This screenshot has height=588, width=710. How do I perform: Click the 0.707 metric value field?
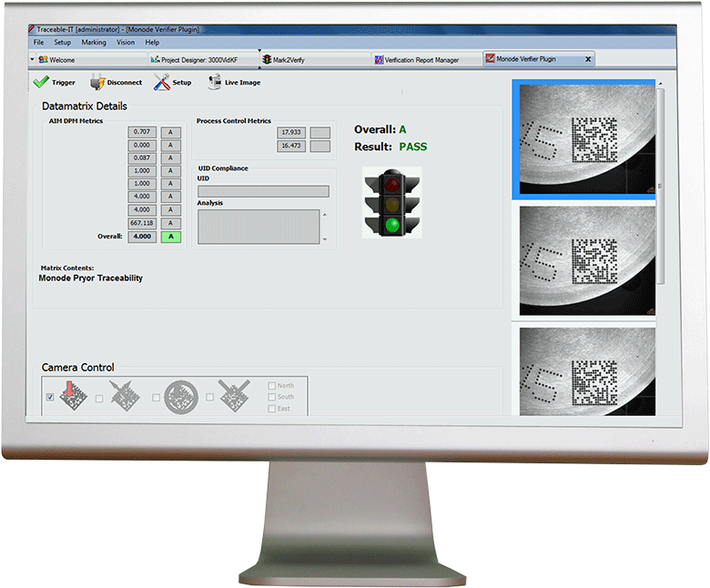(x=142, y=132)
